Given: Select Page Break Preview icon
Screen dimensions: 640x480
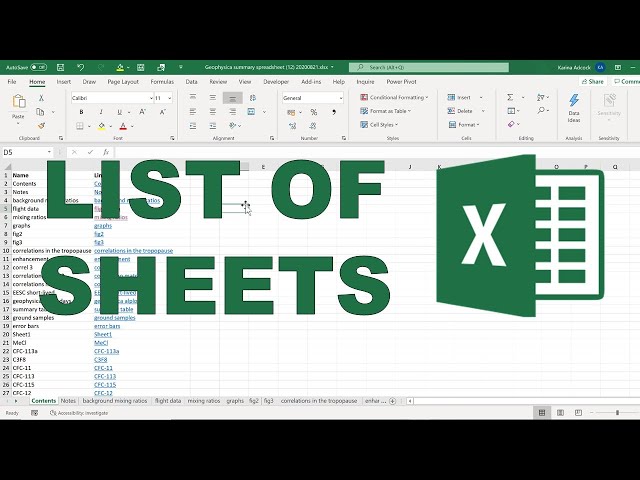Looking at the screenshot, I should click(x=578, y=413).
